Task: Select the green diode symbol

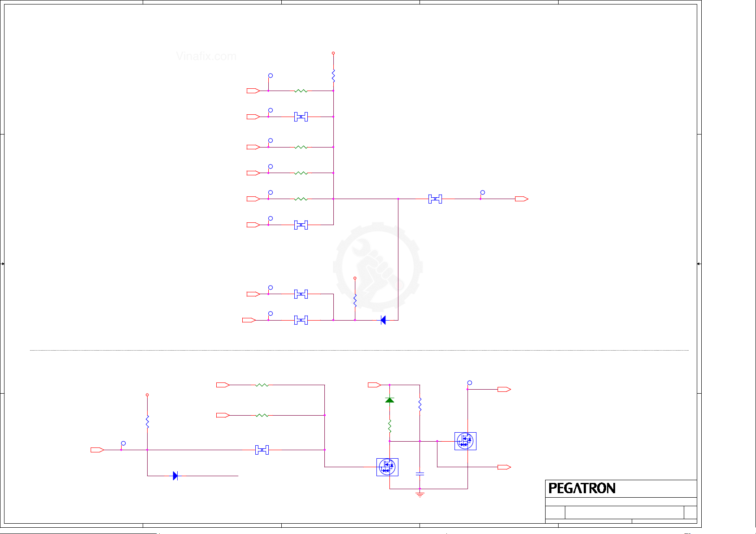Action: (389, 400)
